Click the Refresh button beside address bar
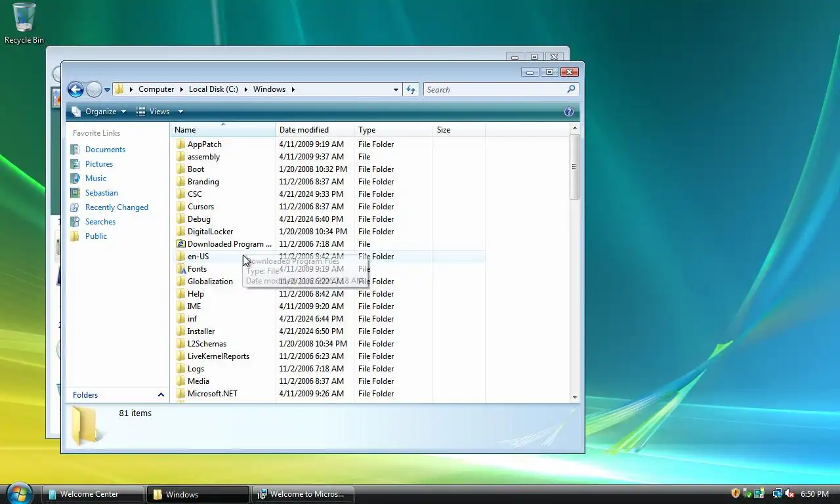Image resolution: width=840 pixels, height=504 pixels. [411, 89]
